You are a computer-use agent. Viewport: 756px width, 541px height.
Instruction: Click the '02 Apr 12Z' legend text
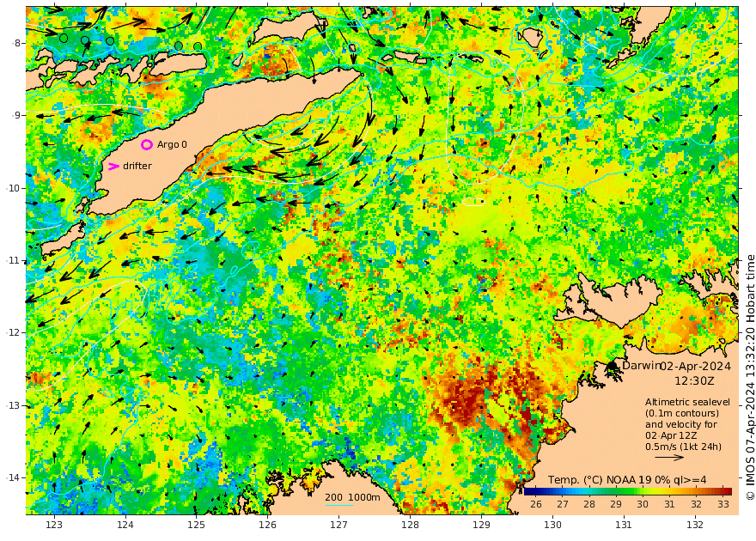[669, 435]
